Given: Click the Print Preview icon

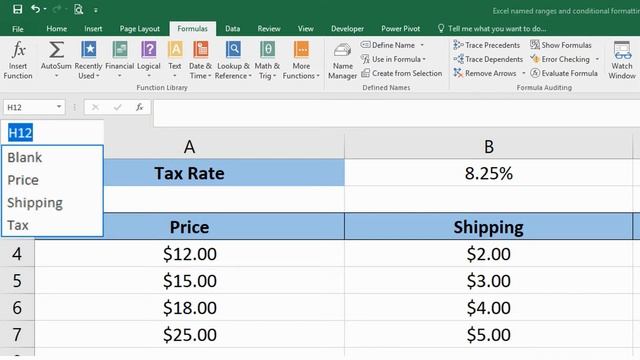Looking at the screenshot, I should coord(78,9).
